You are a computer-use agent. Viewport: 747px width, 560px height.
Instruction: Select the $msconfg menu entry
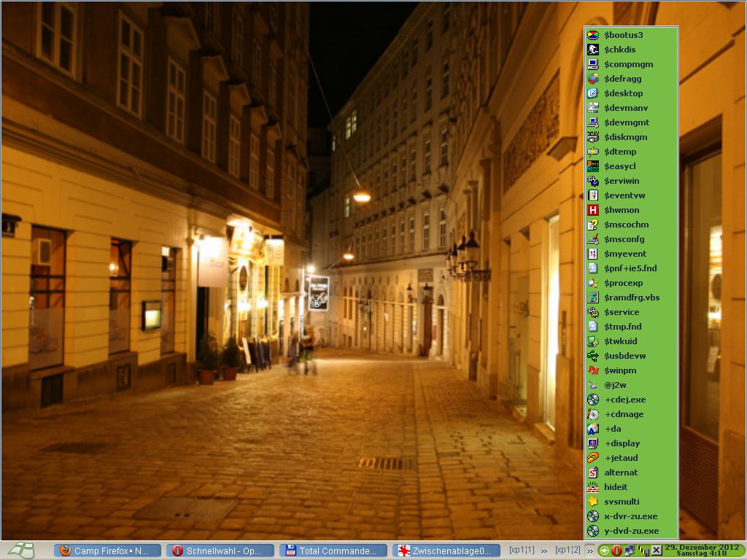point(624,239)
